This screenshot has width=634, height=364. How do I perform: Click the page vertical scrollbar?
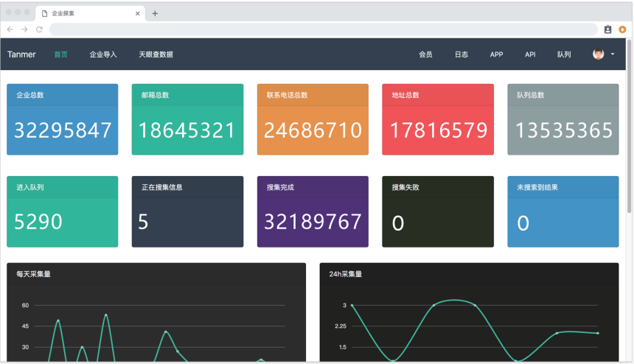tap(629, 111)
